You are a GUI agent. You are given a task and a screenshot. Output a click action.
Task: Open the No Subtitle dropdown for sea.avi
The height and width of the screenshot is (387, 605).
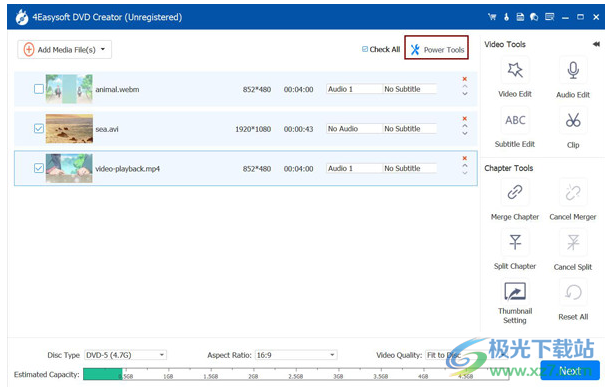click(x=410, y=128)
